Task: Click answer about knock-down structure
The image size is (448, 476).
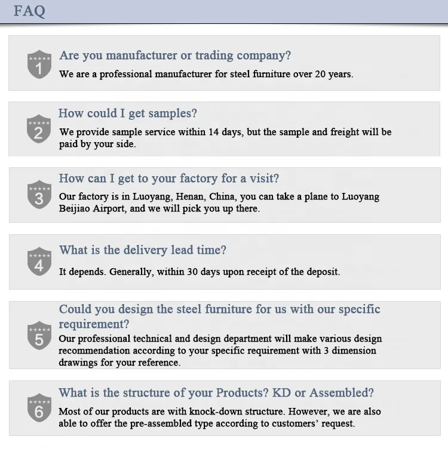Action: point(220,417)
